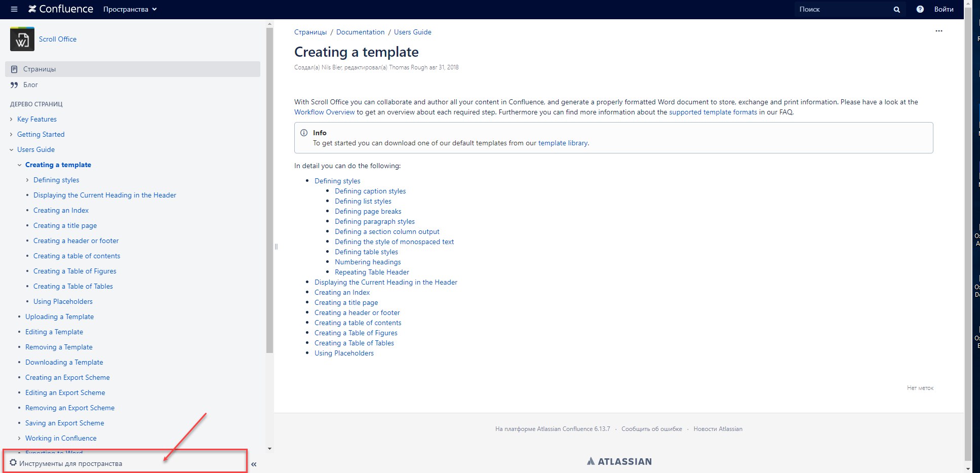Expand the Working in Confluence node
The height and width of the screenshot is (473, 980).
coord(19,438)
